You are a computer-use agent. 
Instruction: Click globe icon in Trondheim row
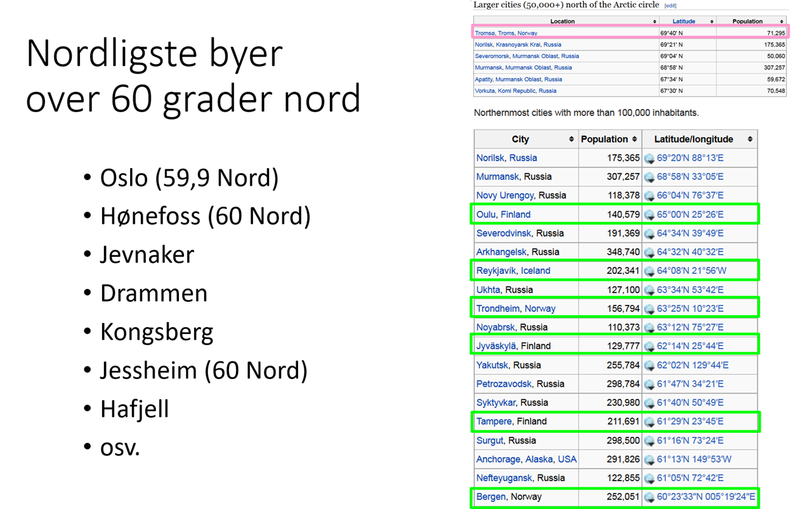pyautogui.click(x=650, y=309)
